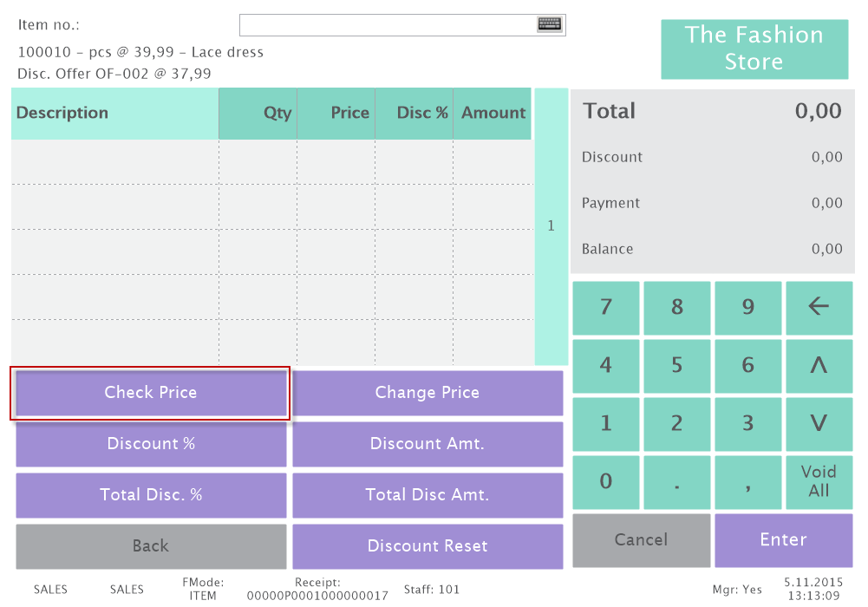Viewport: 868px width, 607px height.
Task: Click The Fashion Store logo
Action: [x=754, y=49]
